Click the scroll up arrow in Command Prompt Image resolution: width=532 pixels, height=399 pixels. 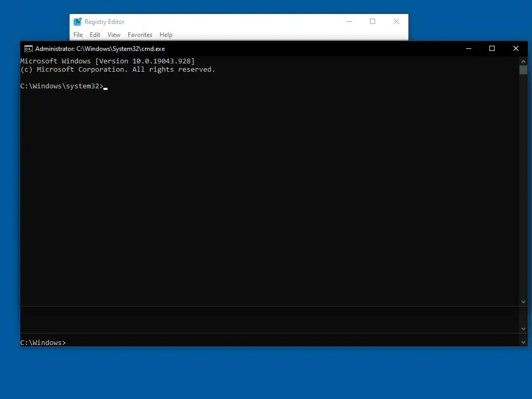pos(523,61)
